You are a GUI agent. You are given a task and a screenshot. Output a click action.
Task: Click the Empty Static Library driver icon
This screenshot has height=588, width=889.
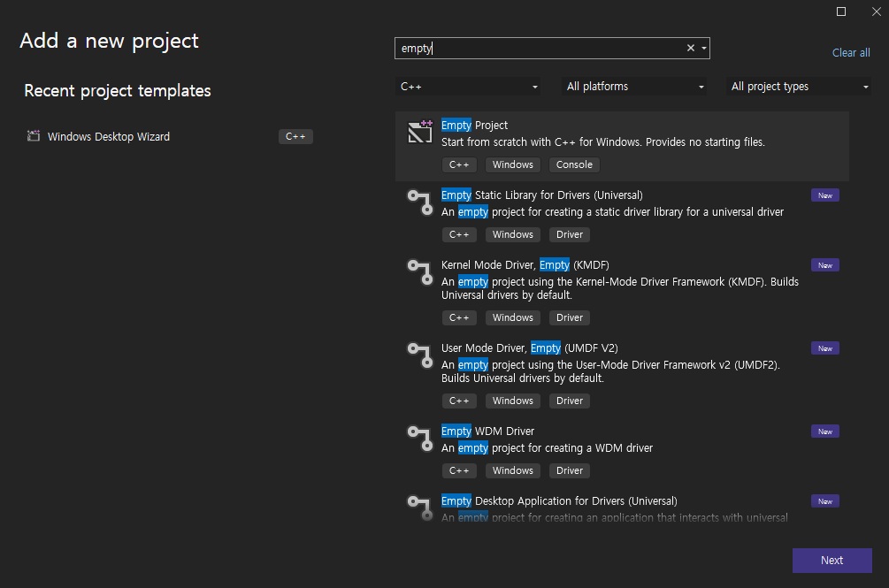(418, 202)
